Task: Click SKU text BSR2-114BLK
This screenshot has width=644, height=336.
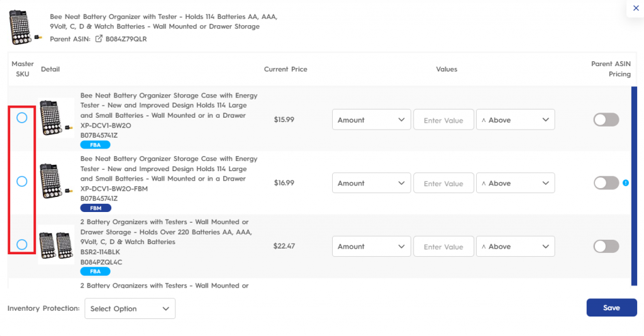Action: [100, 252]
